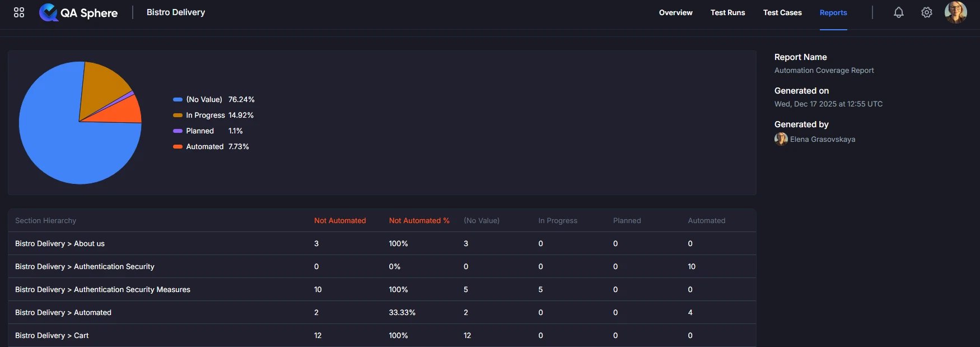This screenshot has width=980, height=347.
Task: Select Bistro Delivery > Cart row
Action: click(382, 335)
